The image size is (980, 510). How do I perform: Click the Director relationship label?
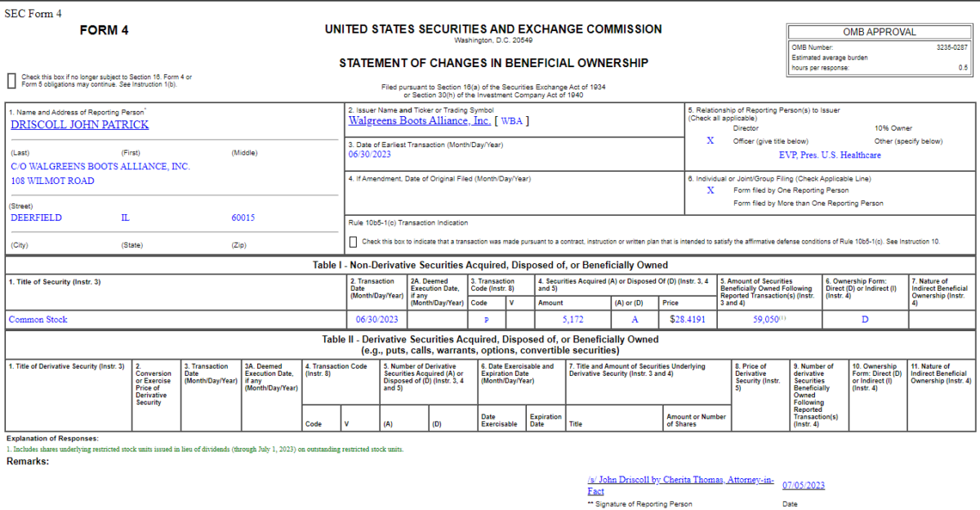coord(746,128)
